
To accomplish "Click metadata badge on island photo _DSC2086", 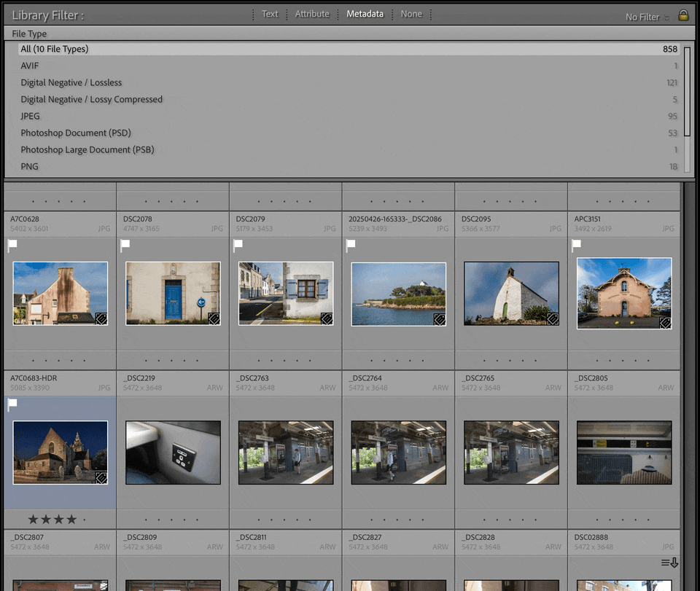I will (440, 319).
